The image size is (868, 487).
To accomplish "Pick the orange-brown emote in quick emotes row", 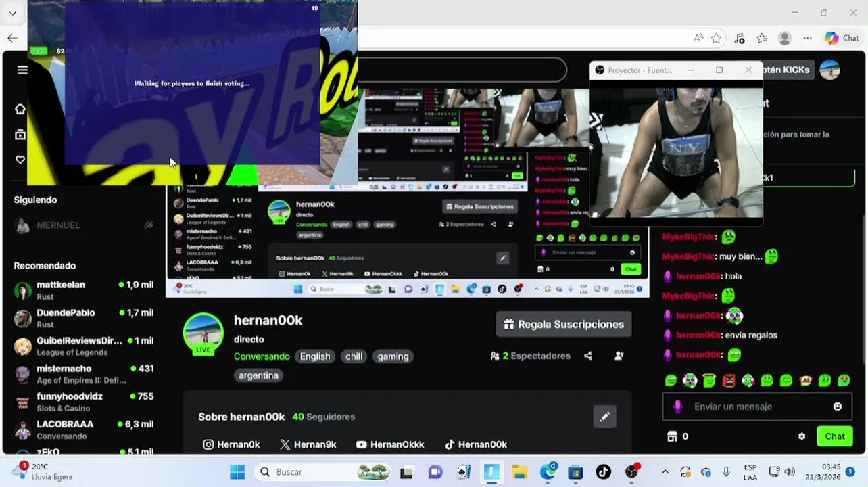I will [x=805, y=381].
